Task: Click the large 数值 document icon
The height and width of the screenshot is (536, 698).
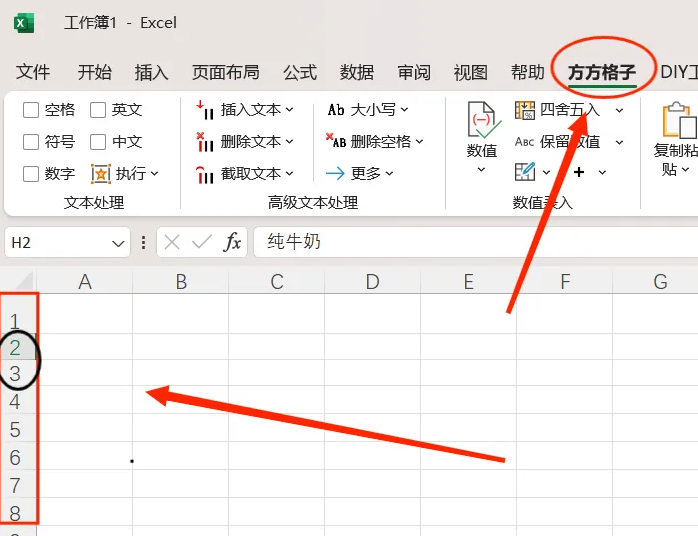Action: (483, 120)
